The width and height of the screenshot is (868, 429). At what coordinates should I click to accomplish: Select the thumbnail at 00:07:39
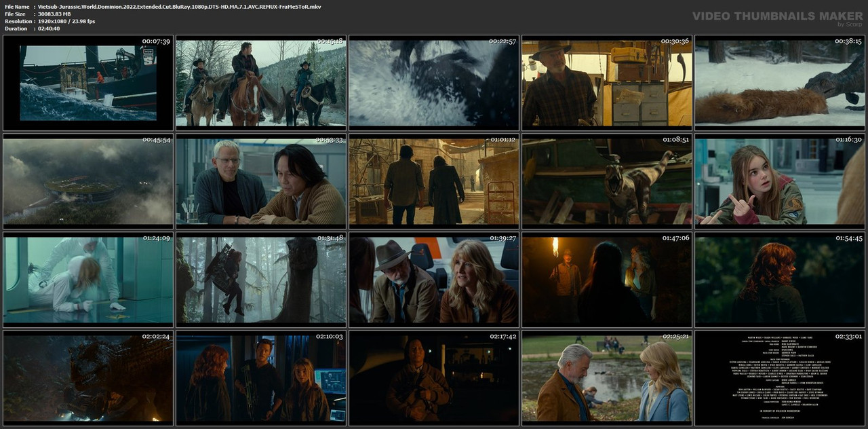coord(88,83)
